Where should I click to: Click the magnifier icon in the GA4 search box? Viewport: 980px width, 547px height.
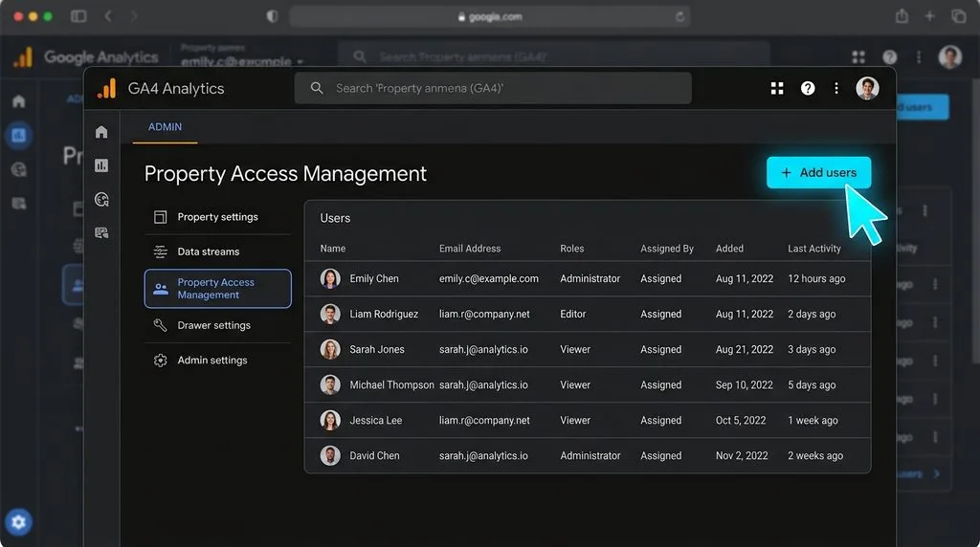pyautogui.click(x=317, y=88)
